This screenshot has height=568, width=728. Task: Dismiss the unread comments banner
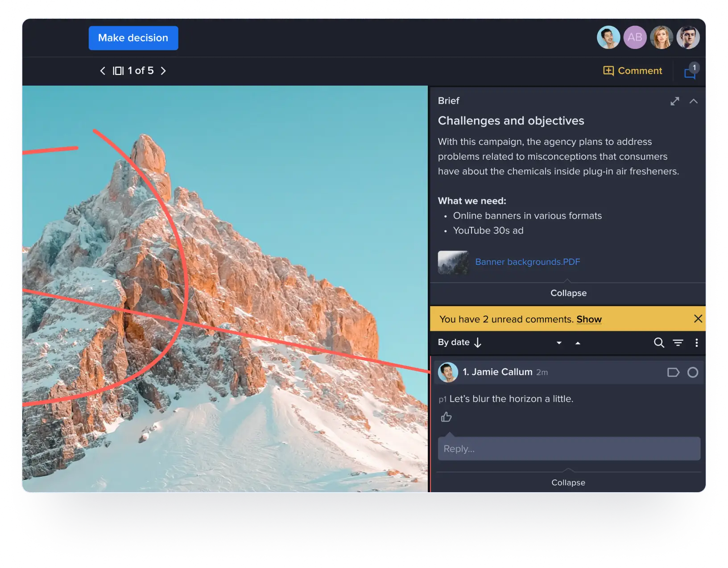[698, 319]
